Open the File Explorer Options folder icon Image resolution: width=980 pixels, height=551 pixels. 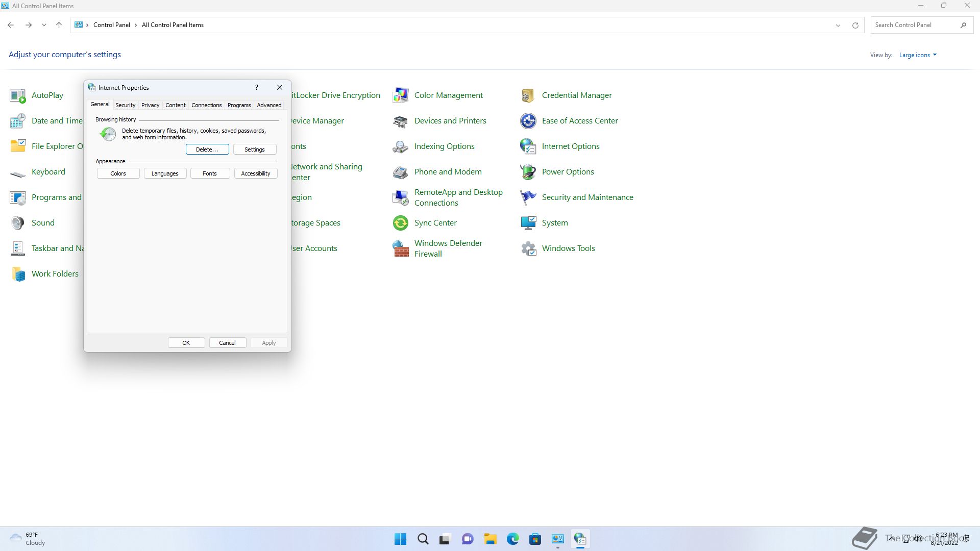(18, 146)
